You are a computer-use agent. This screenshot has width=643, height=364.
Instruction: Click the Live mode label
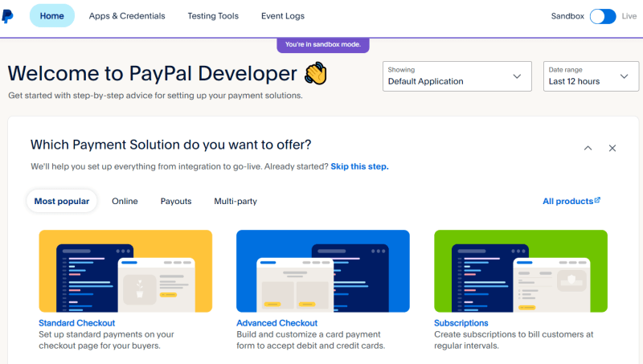[629, 16]
